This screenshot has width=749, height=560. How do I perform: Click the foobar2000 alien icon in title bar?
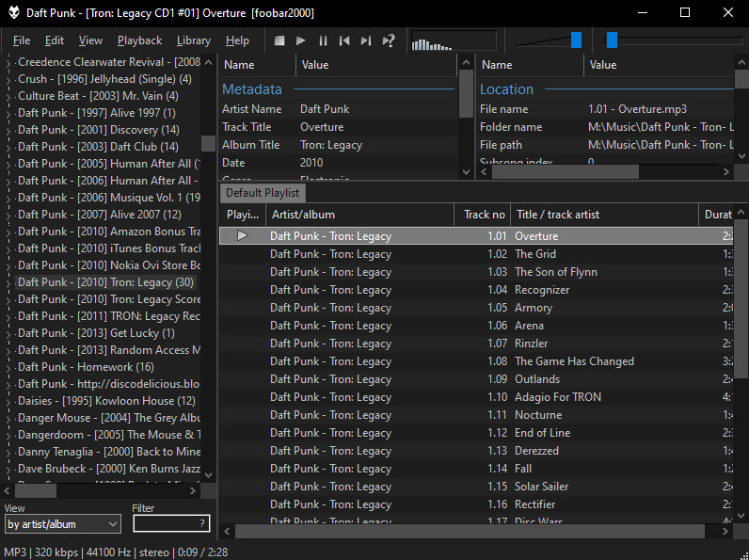click(14, 13)
